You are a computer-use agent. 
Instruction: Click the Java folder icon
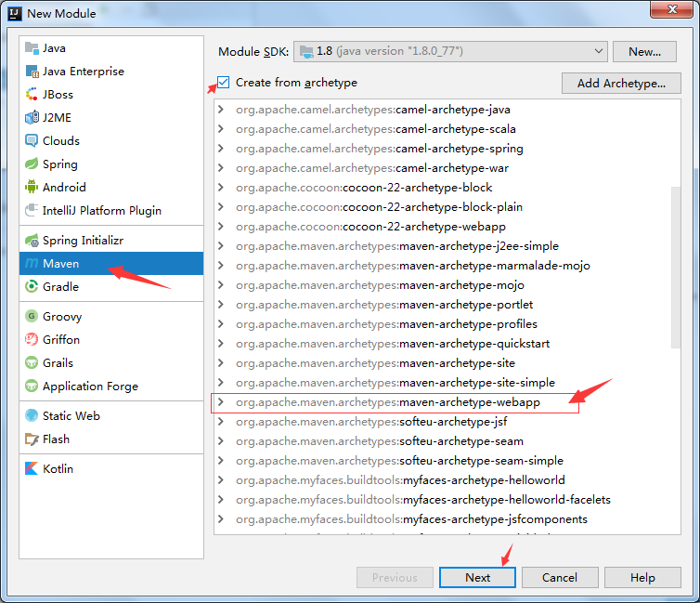pyautogui.click(x=32, y=47)
